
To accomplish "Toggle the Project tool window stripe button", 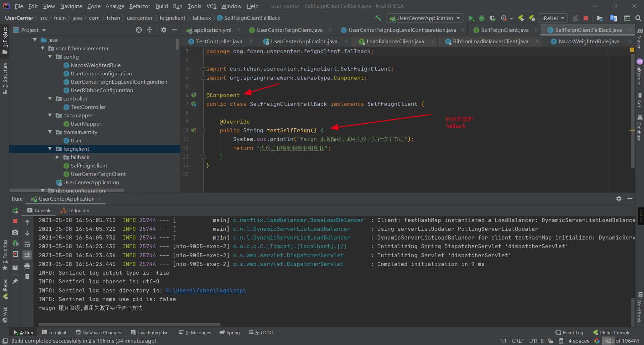I will pos(5,41).
